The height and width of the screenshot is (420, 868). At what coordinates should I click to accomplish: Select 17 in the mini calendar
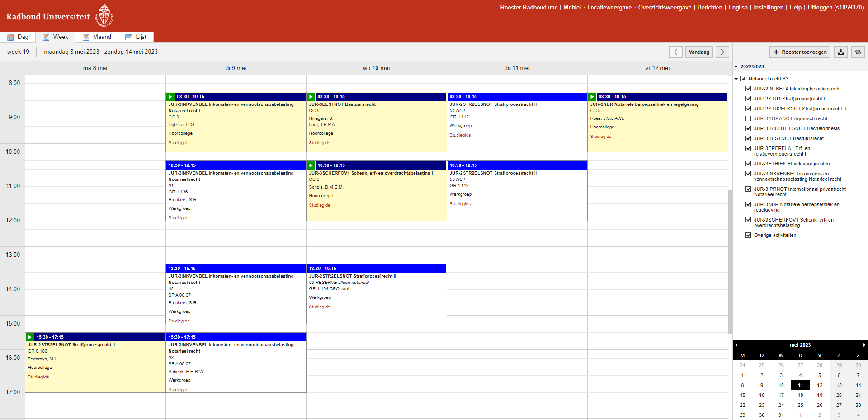[781, 395]
